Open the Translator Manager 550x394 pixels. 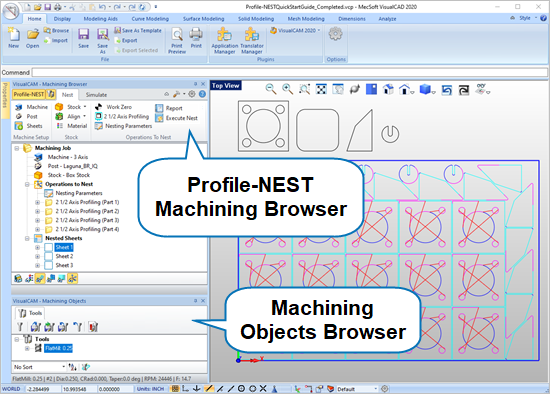tap(251, 40)
